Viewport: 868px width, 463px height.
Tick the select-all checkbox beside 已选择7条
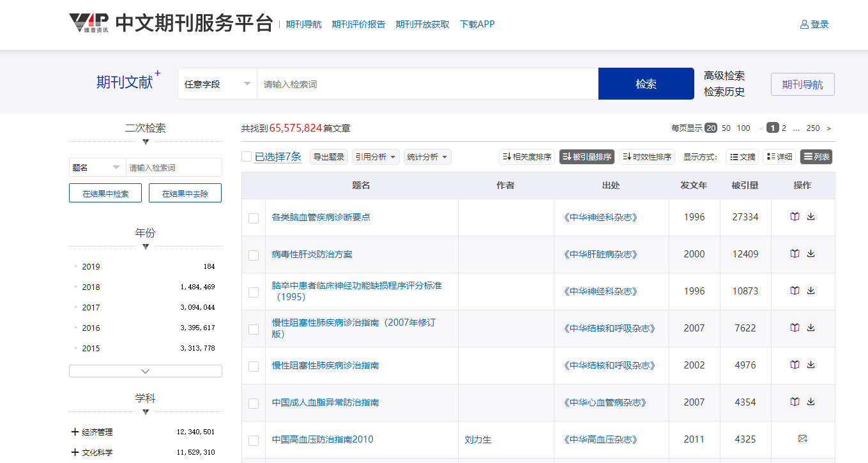click(247, 156)
